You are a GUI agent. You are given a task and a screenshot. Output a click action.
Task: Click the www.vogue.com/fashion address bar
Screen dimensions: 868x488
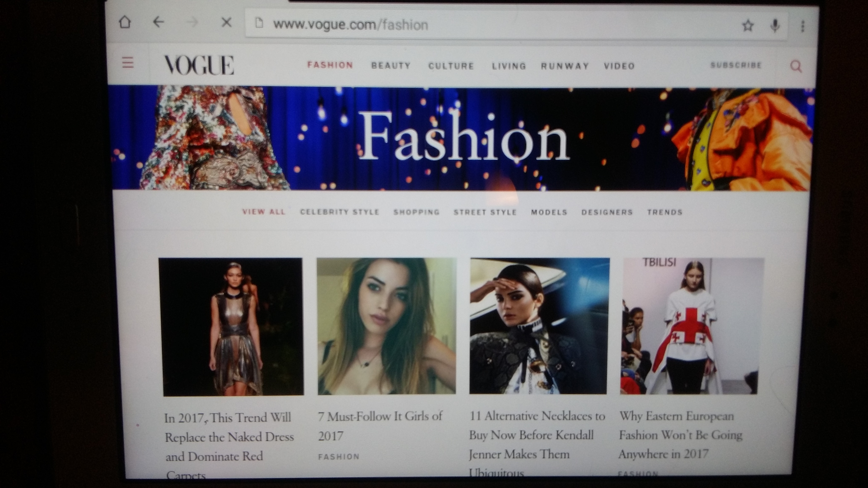(351, 25)
